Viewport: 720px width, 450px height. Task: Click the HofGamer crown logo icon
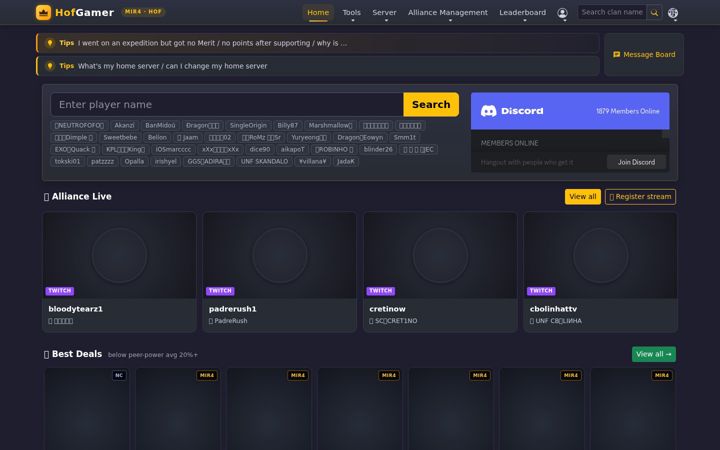coord(44,12)
